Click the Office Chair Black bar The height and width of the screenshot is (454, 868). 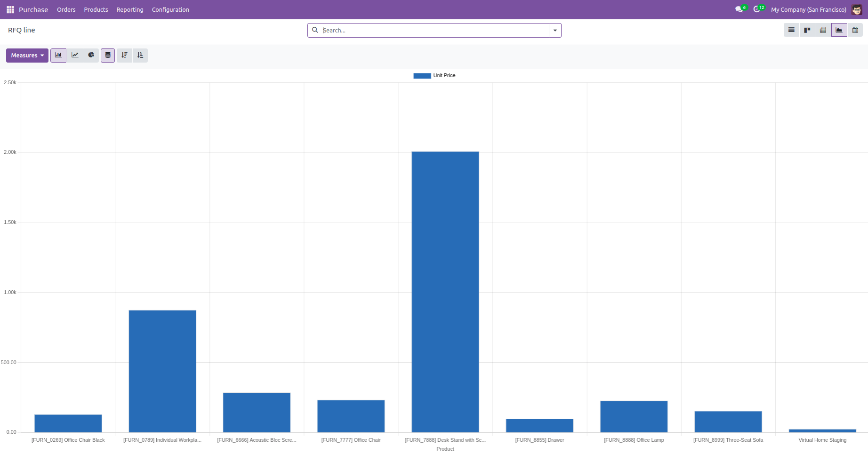coord(68,423)
